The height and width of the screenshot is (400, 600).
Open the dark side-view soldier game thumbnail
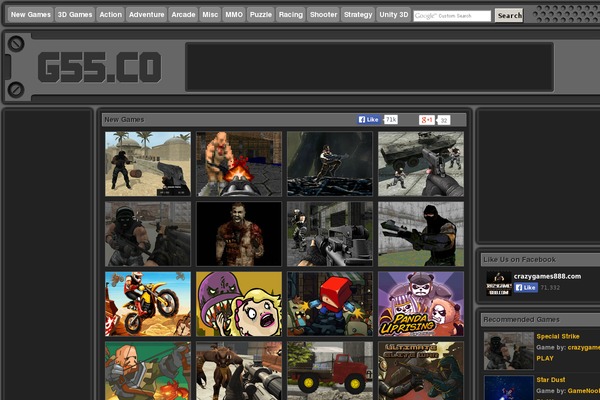point(330,164)
